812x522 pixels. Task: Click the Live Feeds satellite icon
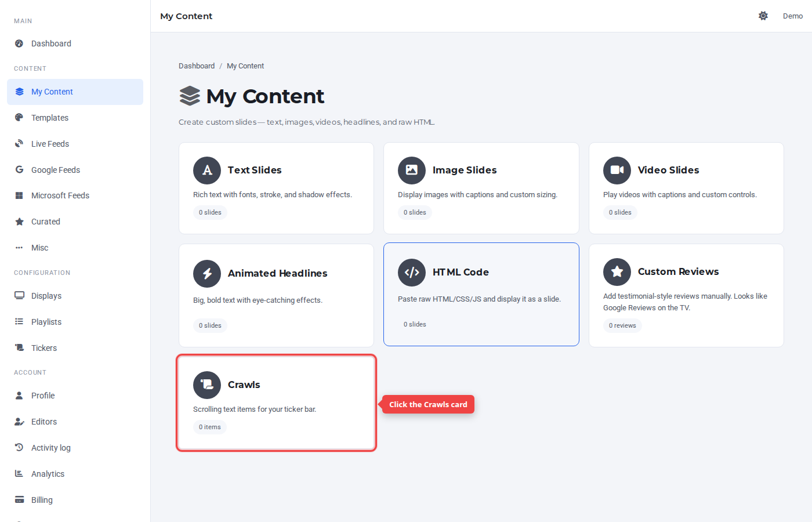click(x=19, y=143)
